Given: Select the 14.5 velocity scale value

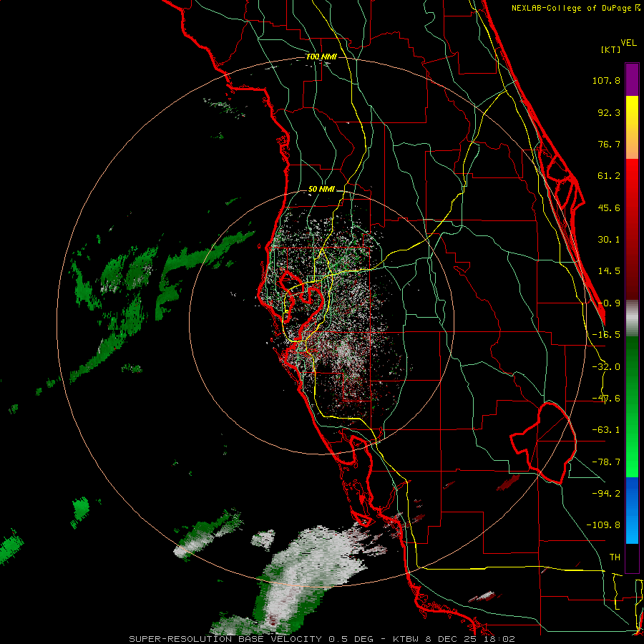Looking at the screenshot, I should click(609, 271).
